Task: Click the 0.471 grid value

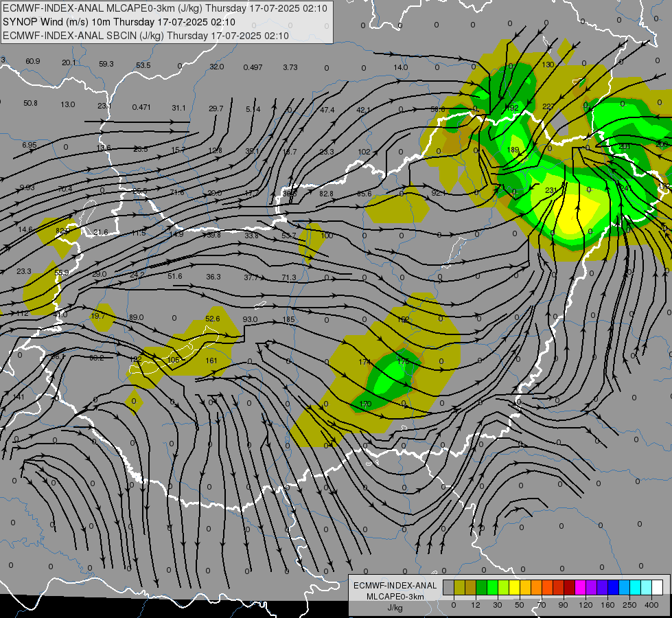Action: (x=141, y=107)
